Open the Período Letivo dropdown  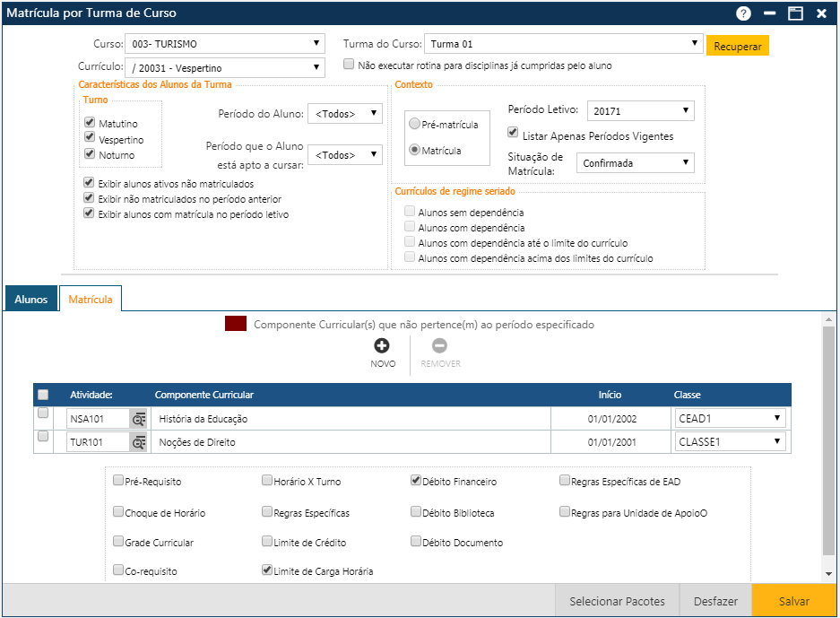(641, 110)
